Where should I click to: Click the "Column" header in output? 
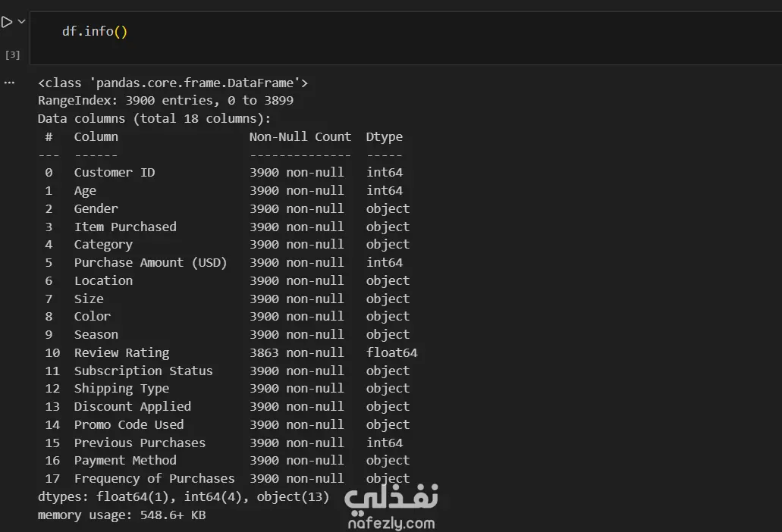click(96, 136)
